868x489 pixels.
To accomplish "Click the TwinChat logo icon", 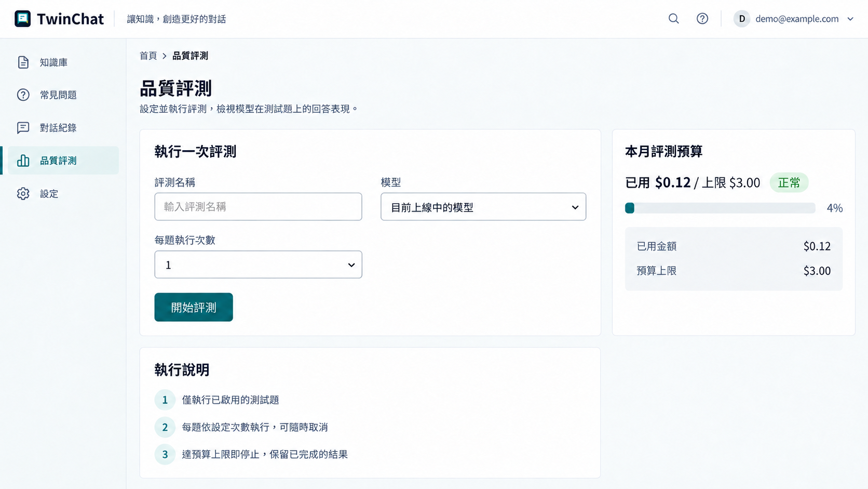I will 22,19.
